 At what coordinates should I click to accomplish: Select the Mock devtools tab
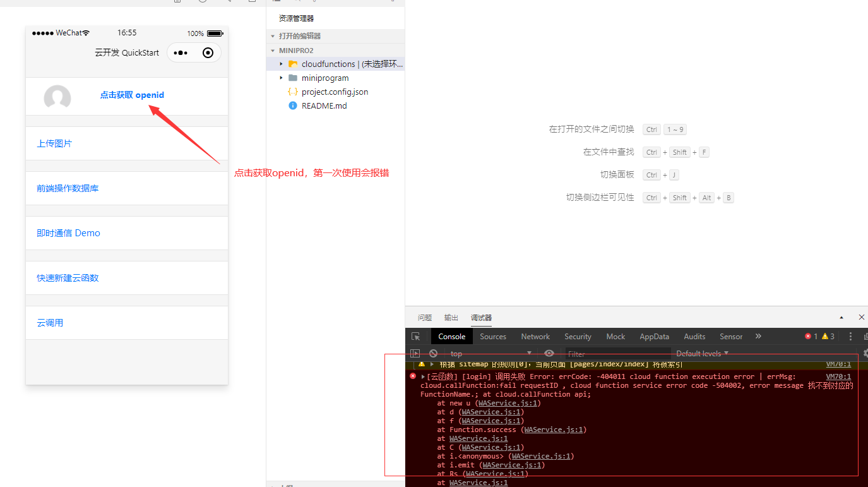pos(615,337)
